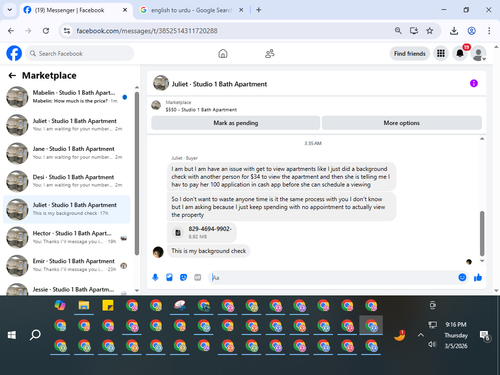Open the emoji picker in composer
Screen dimensions: 500x375
462,277
